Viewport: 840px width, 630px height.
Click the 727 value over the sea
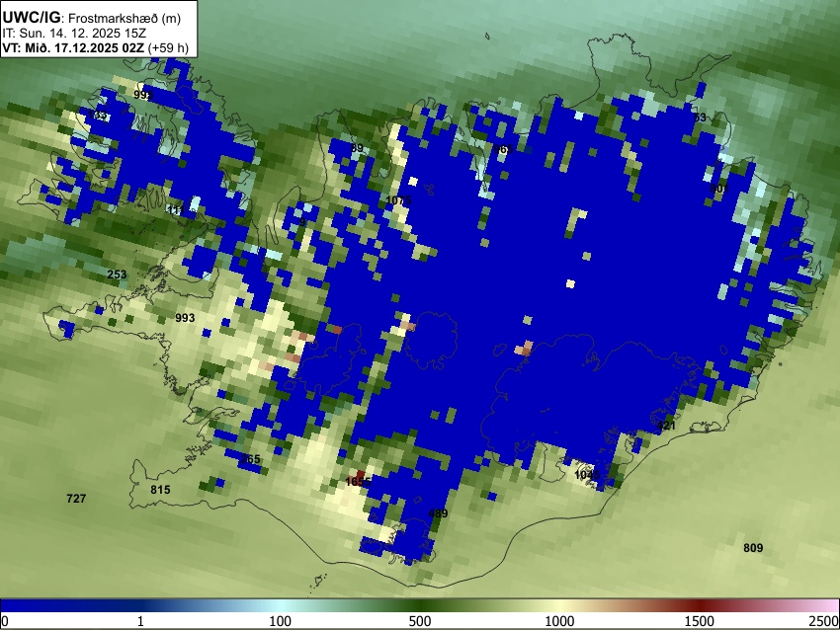click(x=76, y=499)
